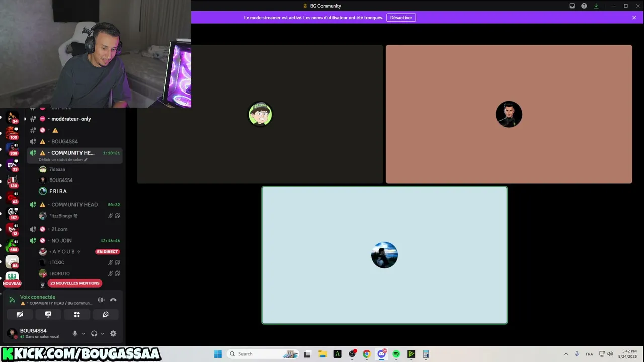Click Définir un statut de salon

(x=60, y=160)
